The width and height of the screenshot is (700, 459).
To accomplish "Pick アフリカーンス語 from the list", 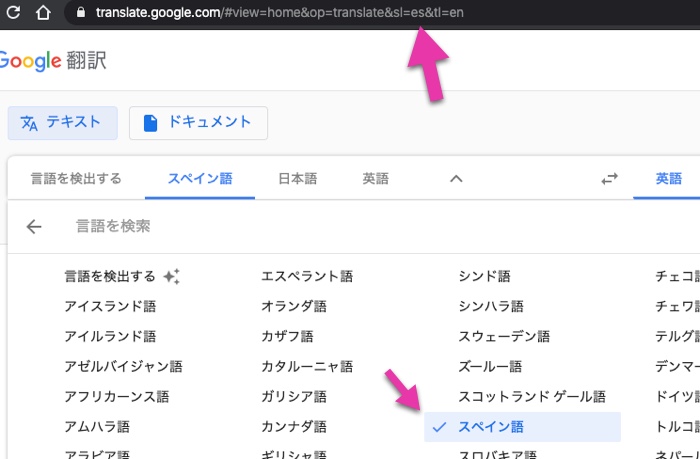I will (117, 396).
